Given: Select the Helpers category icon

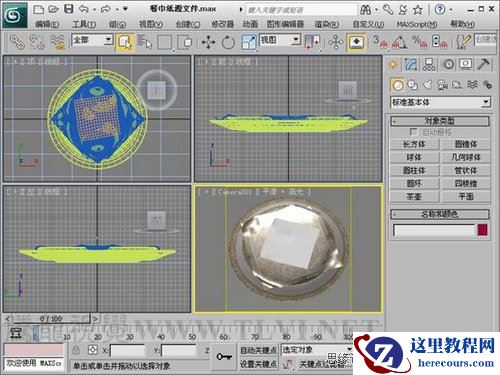Looking at the screenshot, I should point(457,85).
